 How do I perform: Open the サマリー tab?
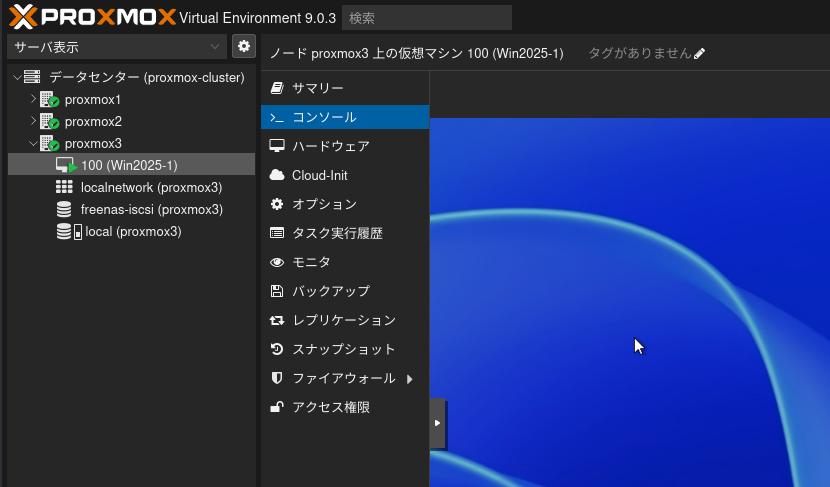click(345, 88)
